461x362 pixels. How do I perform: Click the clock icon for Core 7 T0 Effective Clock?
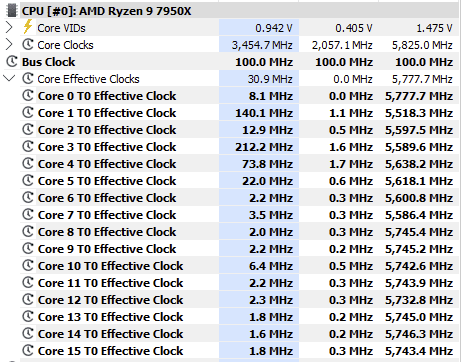click(28, 214)
